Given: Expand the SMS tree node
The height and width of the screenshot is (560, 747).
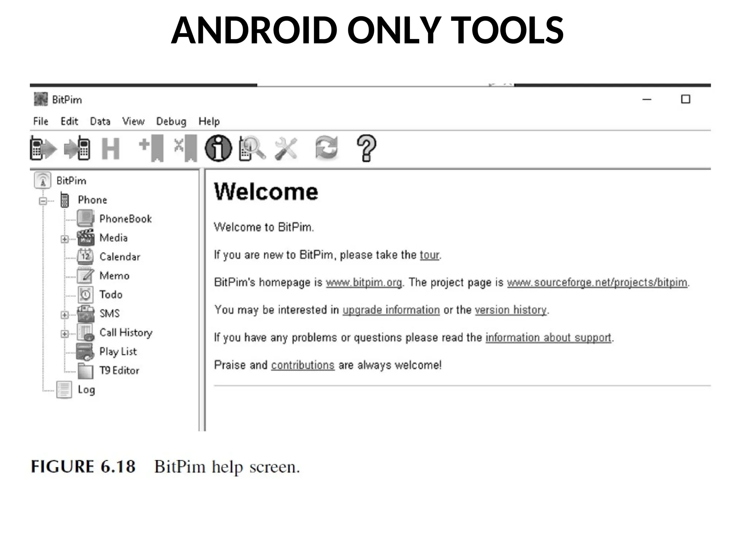Looking at the screenshot, I should 65,315.
